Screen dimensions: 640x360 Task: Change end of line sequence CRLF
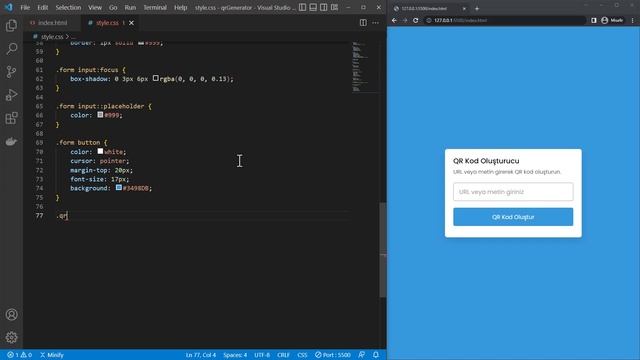283,355
